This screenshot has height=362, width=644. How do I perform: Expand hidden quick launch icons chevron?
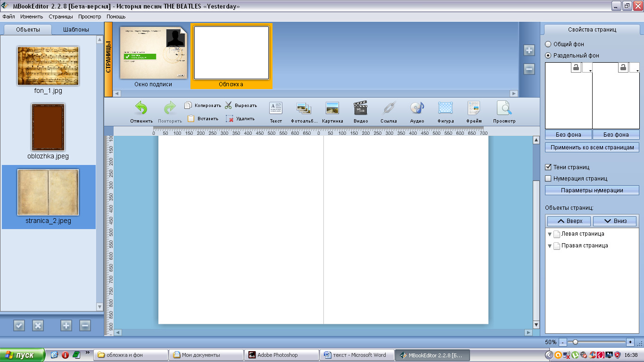click(87, 353)
